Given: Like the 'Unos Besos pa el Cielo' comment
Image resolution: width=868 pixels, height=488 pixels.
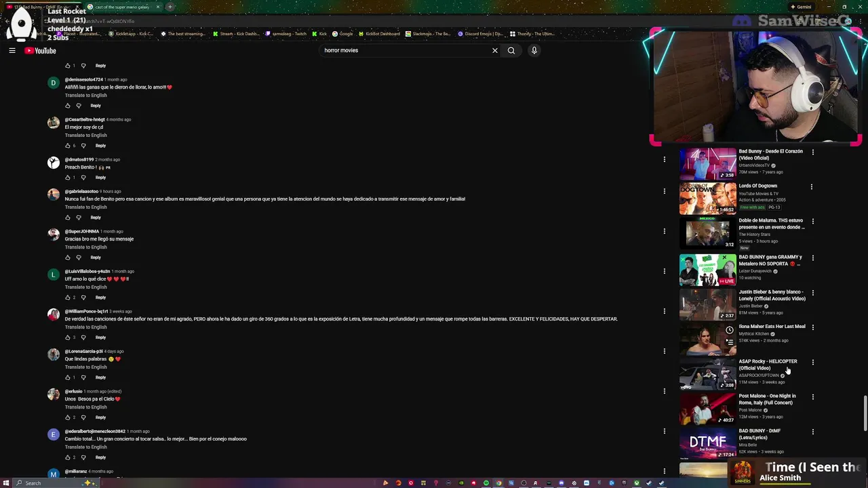Looking at the screenshot, I should pyautogui.click(x=68, y=418).
